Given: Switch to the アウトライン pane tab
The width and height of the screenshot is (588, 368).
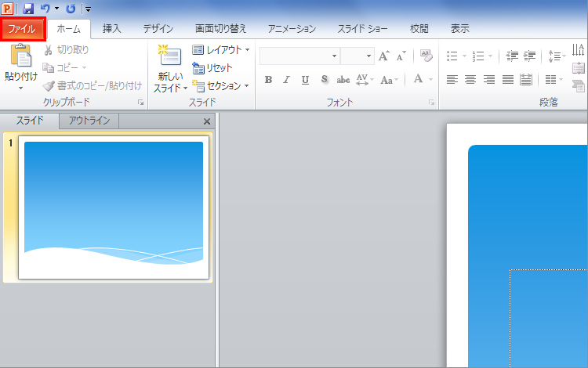Looking at the screenshot, I should 89,121.
